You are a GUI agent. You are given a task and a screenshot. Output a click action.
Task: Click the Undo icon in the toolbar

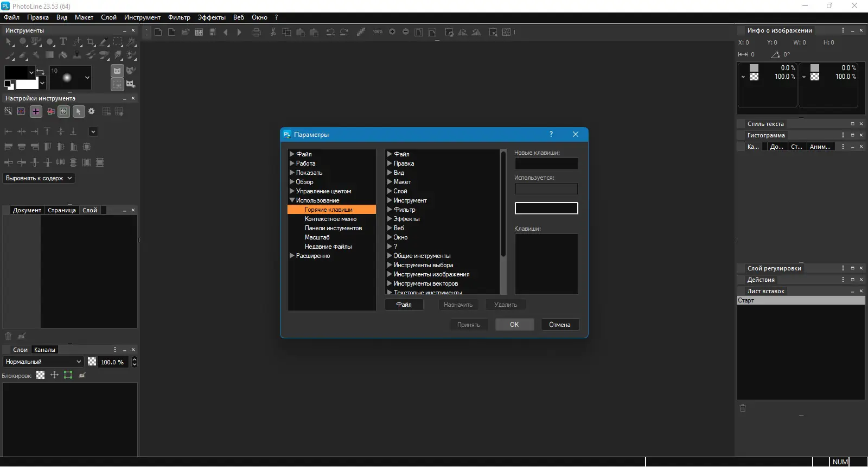(330, 33)
